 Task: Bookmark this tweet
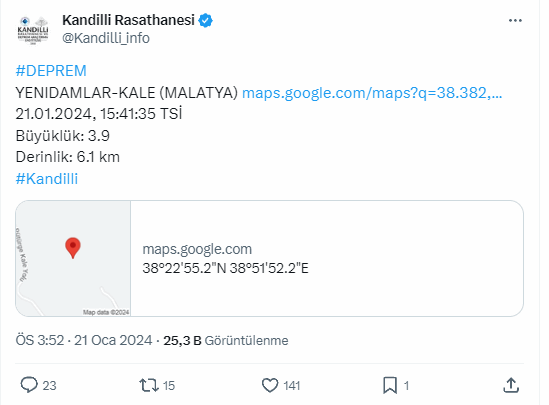[390, 385]
